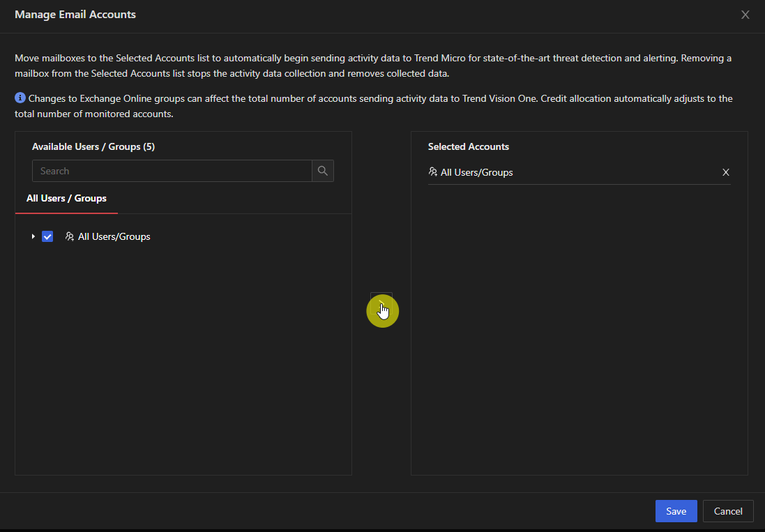
Task: Select All Users/Groups entry in Selected Accounts
Action: (x=476, y=172)
